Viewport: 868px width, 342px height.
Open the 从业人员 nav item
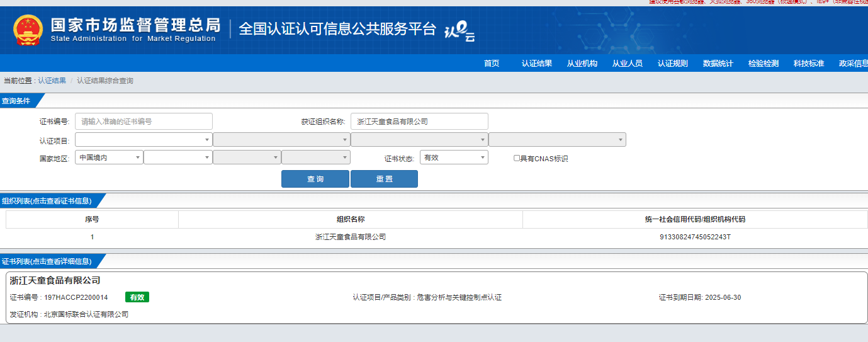628,64
